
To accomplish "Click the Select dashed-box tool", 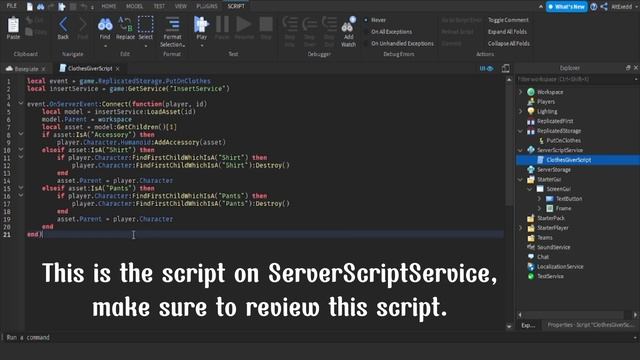I will click(145, 24).
